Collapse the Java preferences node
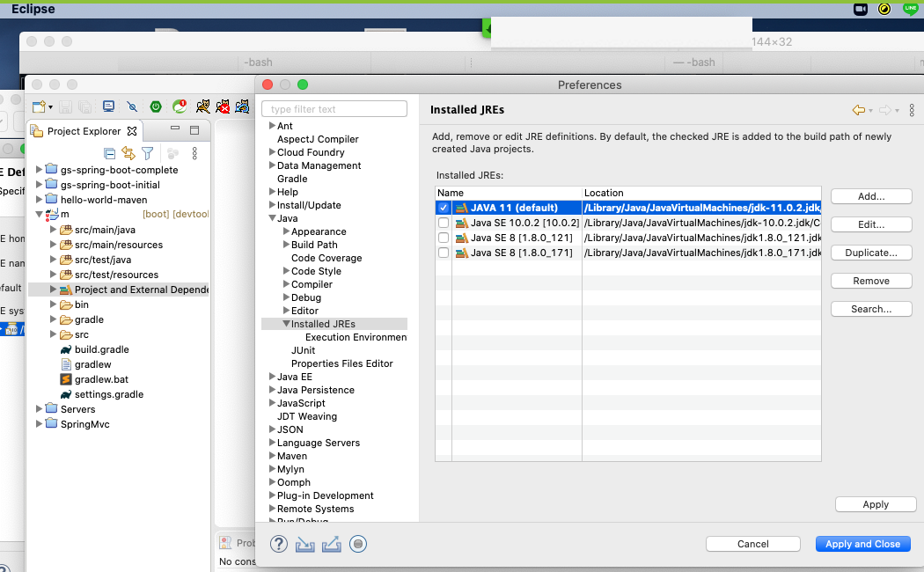Image resolution: width=924 pixels, height=572 pixels. pyautogui.click(x=272, y=218)
